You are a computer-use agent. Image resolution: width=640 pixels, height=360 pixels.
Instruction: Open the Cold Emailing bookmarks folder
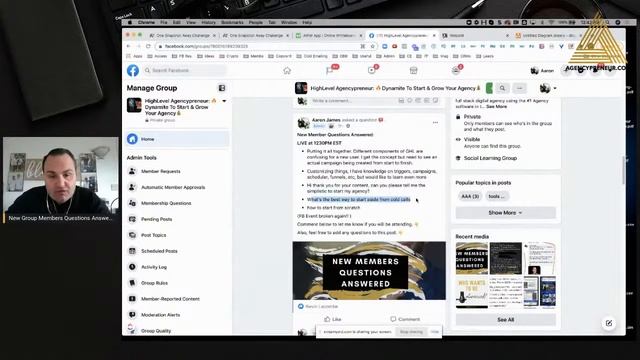coord(312,56)
